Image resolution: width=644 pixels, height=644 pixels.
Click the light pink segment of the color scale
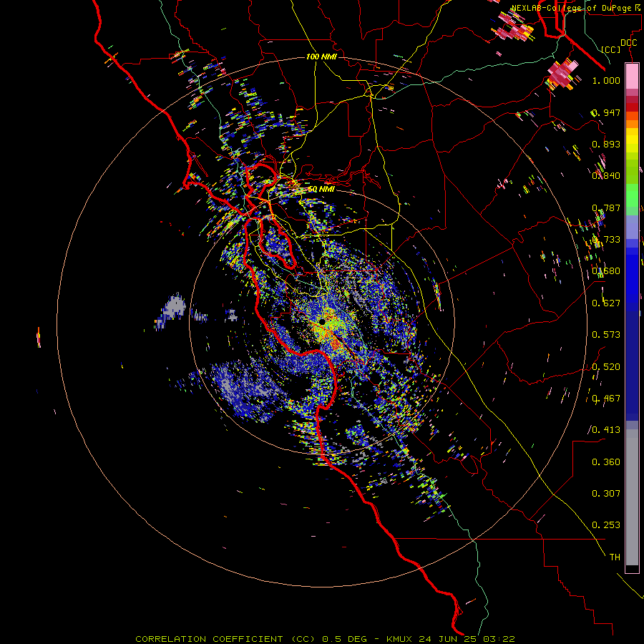632,76
